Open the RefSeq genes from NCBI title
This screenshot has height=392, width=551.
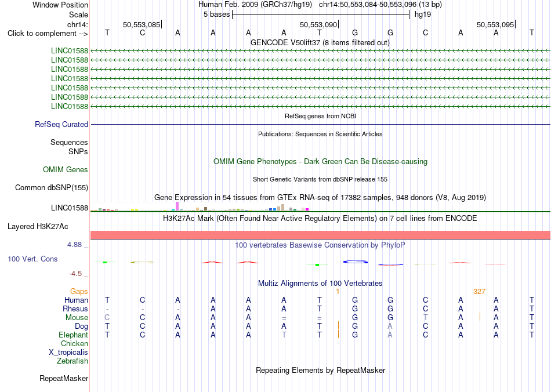320,116
